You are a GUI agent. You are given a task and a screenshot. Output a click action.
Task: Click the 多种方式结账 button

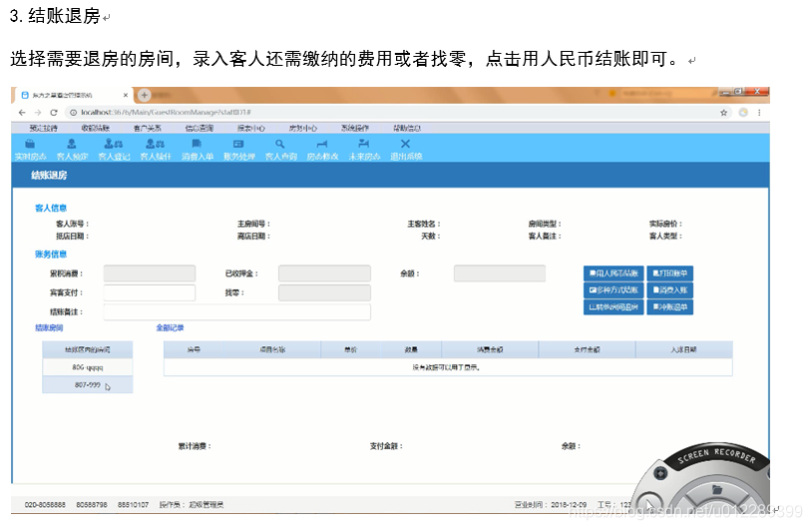(x=613, y=290)
